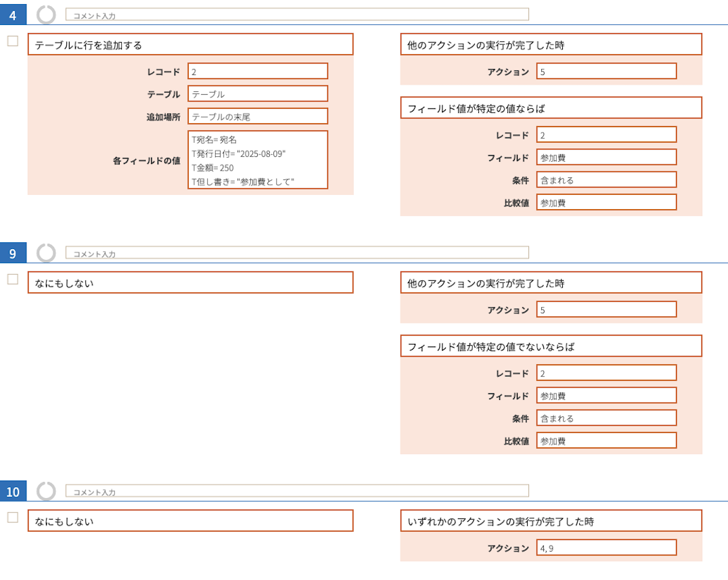
Task: Click the comment input field of action 9
Action: coord(297,252)
